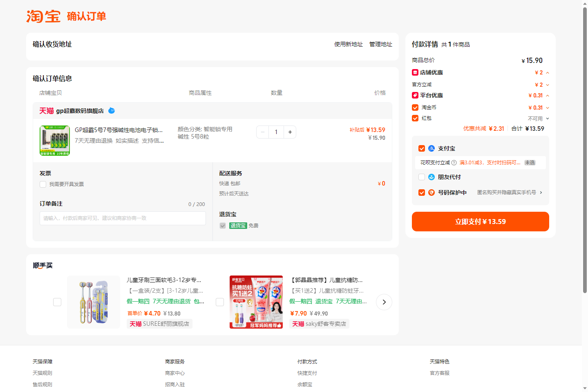Click the page vertical scrollbar
This screenshot has height=392, width=588.
coord(585,150)
